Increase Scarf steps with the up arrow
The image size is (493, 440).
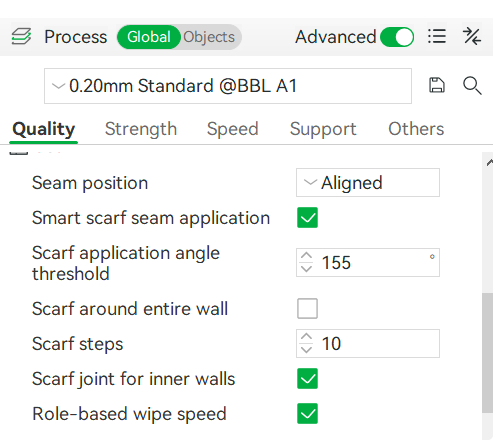[x=306, y=337]
